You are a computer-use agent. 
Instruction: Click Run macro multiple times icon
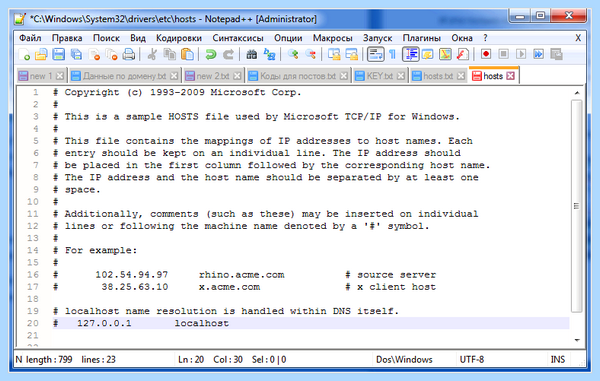[x=539, y=54]
